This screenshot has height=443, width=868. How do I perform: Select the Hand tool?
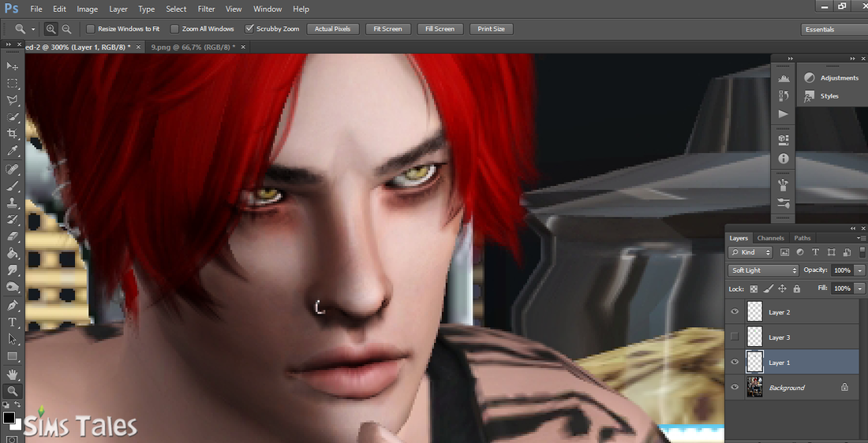click(x=12, y=374)
